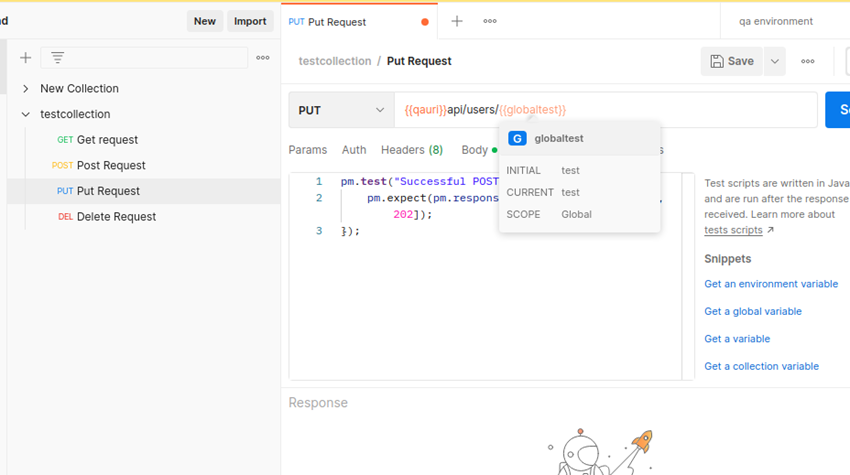Switch to the Headers tab
The height and width of the screenshot is (475, 850).
tap(411, 150)
